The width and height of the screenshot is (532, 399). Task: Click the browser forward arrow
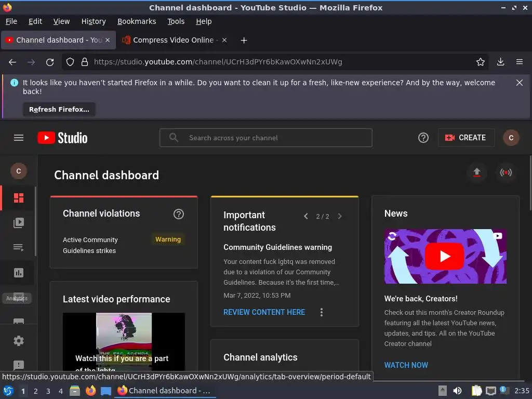tap(31, 62)
